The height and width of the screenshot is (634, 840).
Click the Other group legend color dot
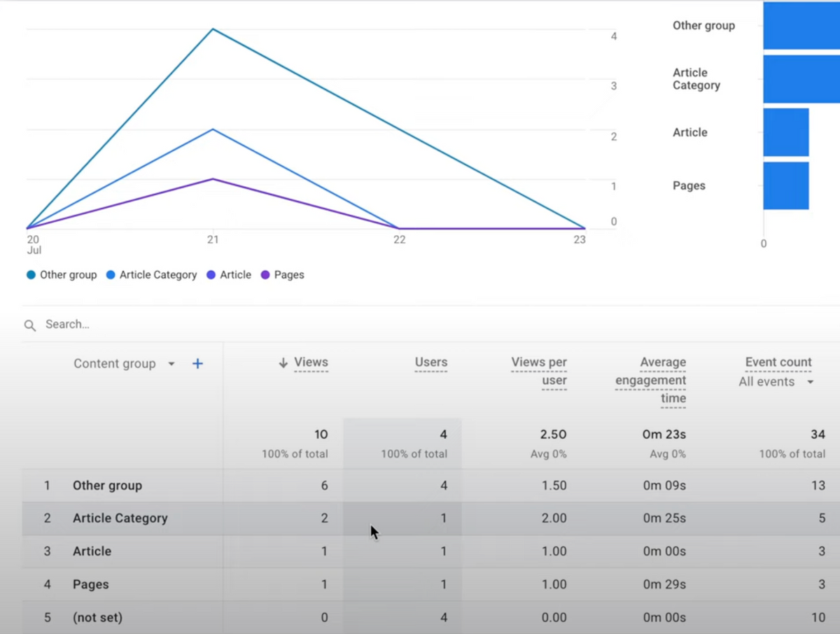[33, 274]
